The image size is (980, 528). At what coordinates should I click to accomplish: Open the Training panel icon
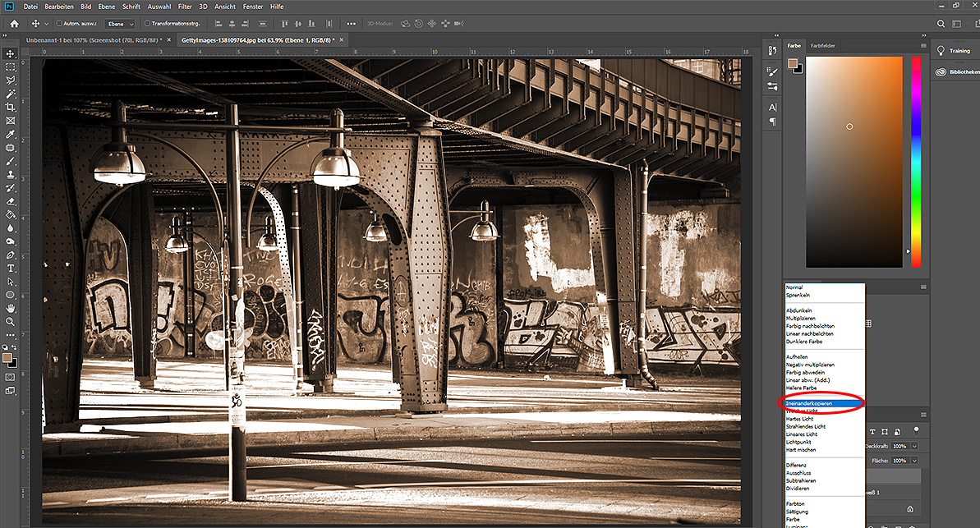[941, 51]
